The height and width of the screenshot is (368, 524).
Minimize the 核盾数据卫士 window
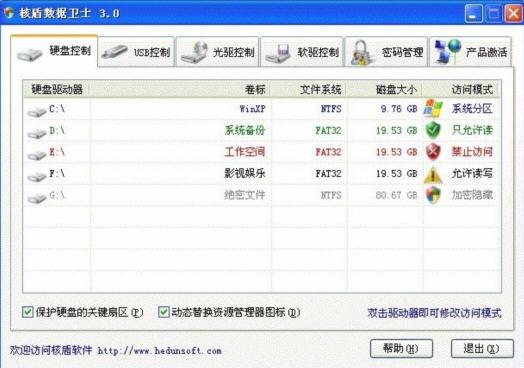473,13
